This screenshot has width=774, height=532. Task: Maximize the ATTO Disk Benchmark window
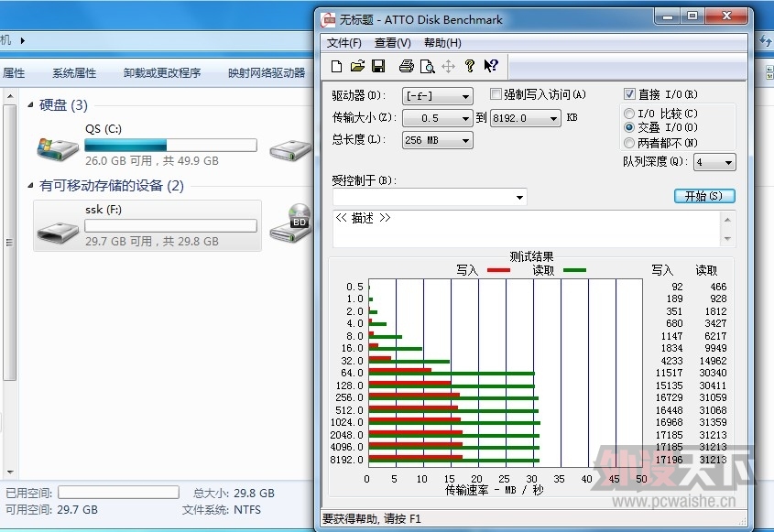coord(692,16)
